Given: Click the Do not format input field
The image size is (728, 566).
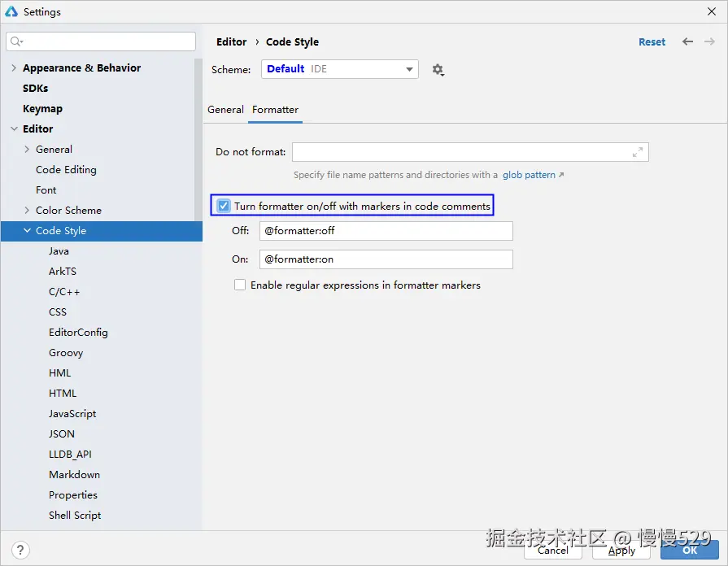Looking at the screenshot, I should pyautogui.click(x=470, y=152).
